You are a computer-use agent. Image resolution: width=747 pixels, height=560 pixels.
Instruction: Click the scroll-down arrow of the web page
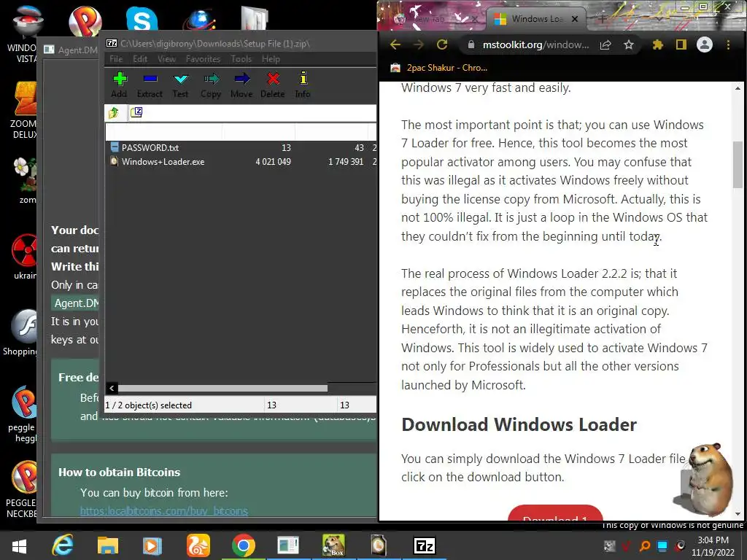tap(738, 514)
